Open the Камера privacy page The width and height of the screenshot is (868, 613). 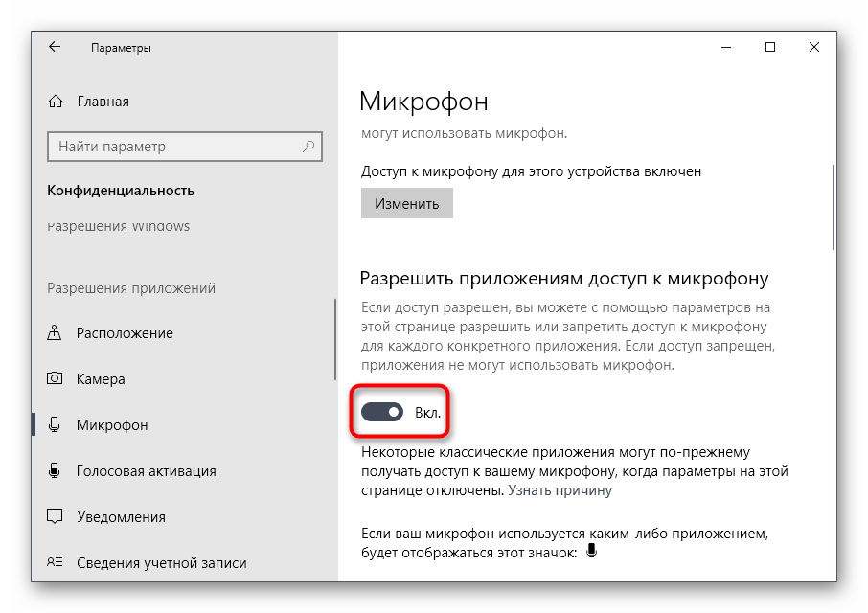coord(101,379)
